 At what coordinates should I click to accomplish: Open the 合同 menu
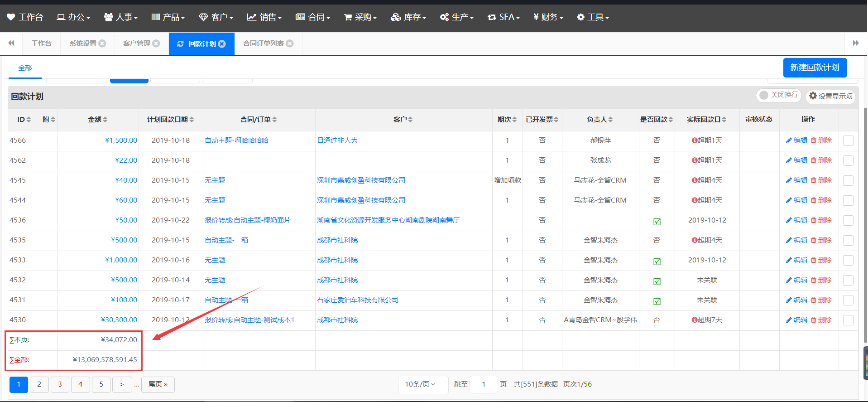(x=313, y=17)
